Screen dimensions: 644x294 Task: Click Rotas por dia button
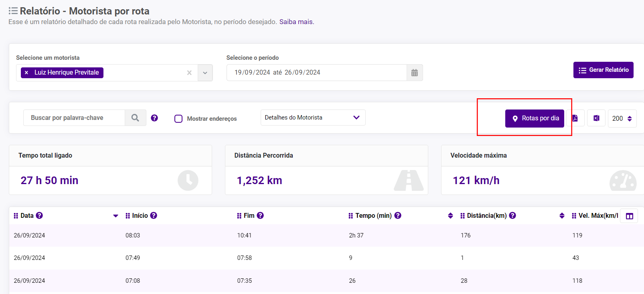click(x=535, y=118)
